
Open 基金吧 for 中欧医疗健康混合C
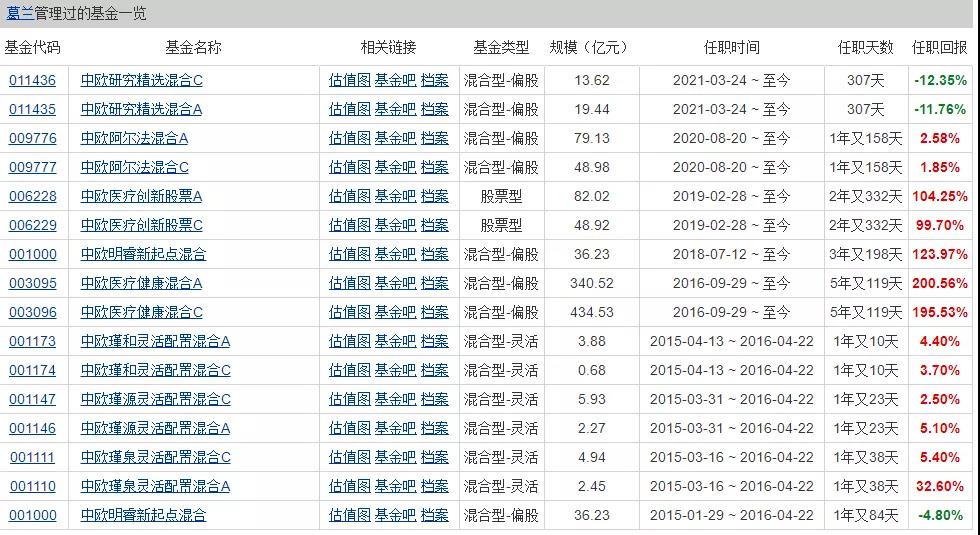tap(396, 312)
